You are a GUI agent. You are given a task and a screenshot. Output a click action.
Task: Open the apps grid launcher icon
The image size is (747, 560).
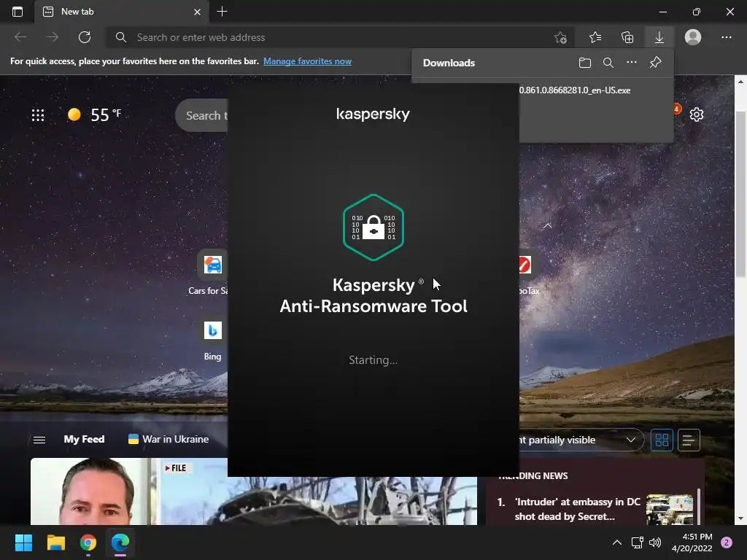click(38, 114)
